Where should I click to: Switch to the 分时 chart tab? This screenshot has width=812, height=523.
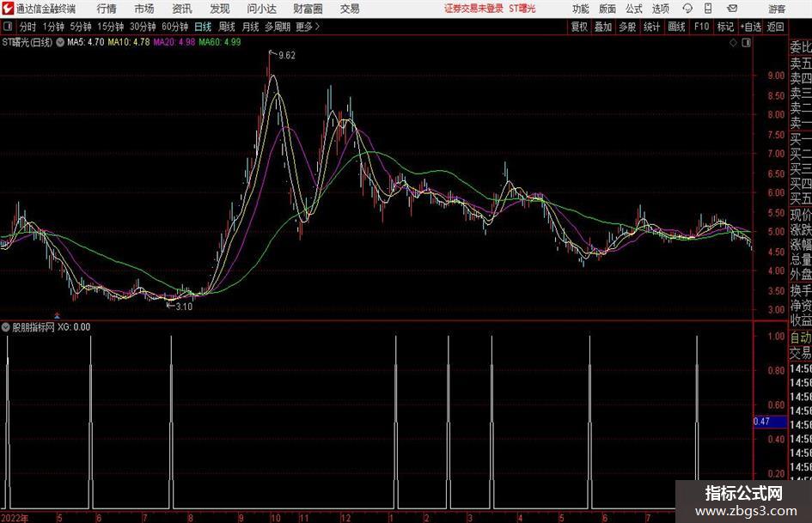(27, 27)
